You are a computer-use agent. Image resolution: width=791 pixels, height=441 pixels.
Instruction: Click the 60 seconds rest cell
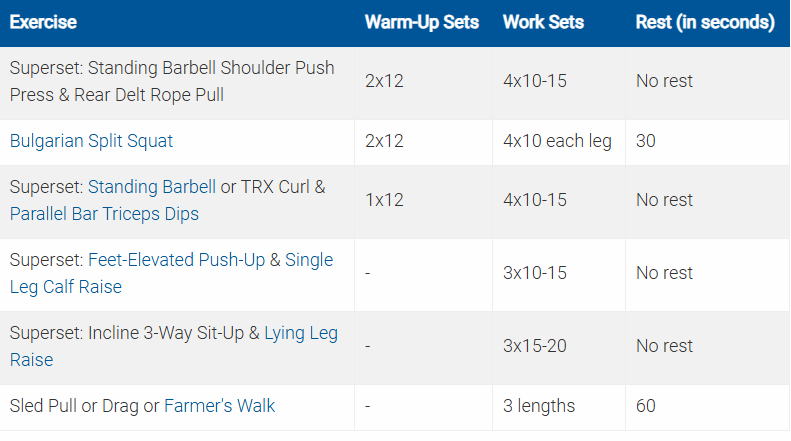(646, 405)
